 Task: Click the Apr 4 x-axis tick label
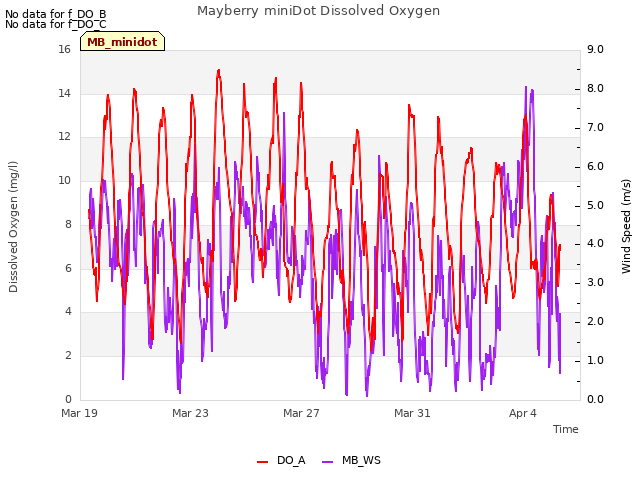[x=523, y=413]
